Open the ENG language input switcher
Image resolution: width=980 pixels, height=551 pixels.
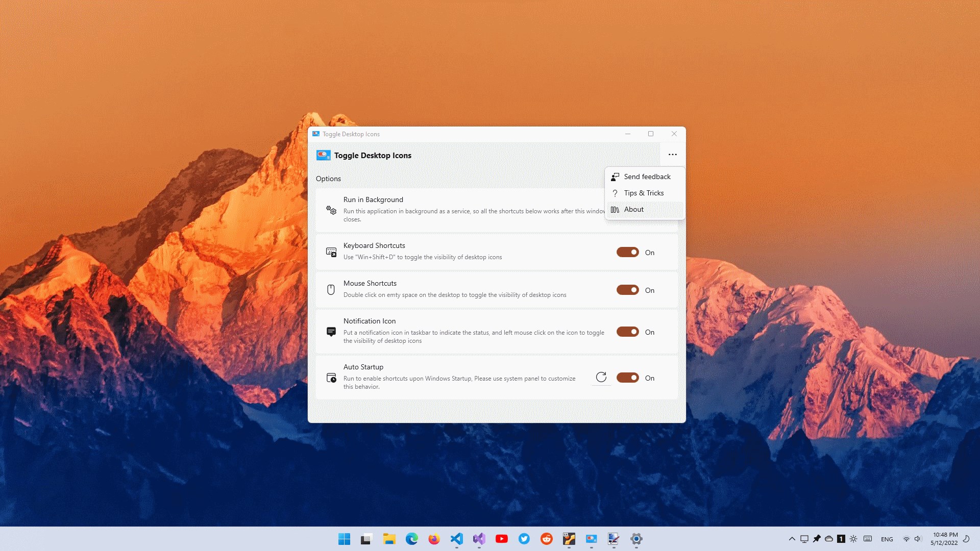pyautogui.click(x=887, y=539)
